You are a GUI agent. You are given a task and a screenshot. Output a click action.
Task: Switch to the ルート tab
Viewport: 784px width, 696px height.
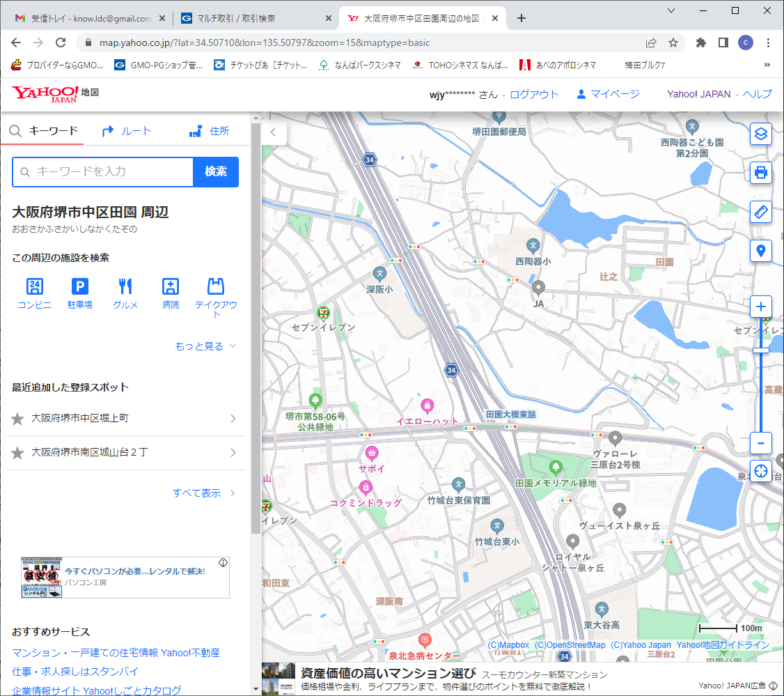(126, 131)
